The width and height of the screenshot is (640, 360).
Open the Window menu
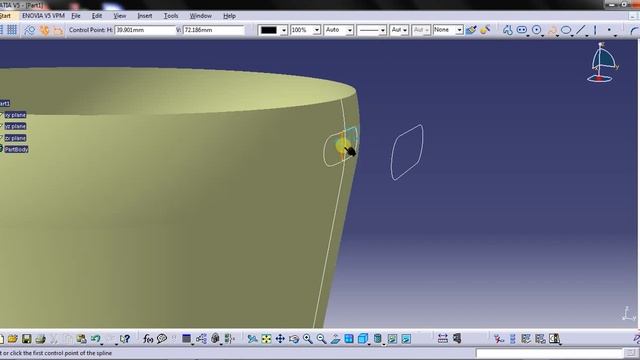click(x=200, y=16)
